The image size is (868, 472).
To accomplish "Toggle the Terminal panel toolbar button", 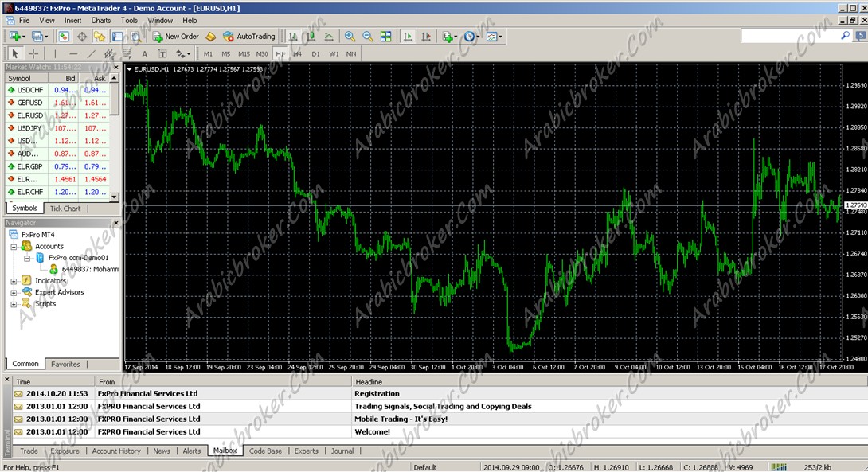I will [x=117, y=37].
